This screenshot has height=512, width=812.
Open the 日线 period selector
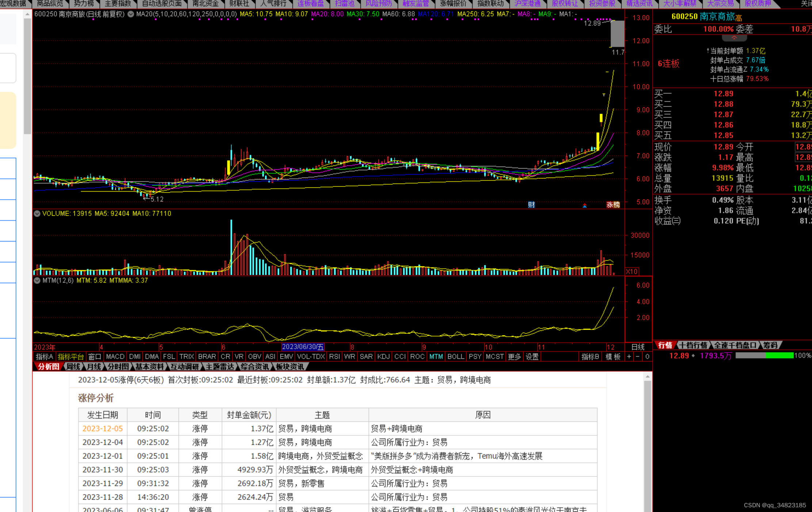click(x=638, y=347)
